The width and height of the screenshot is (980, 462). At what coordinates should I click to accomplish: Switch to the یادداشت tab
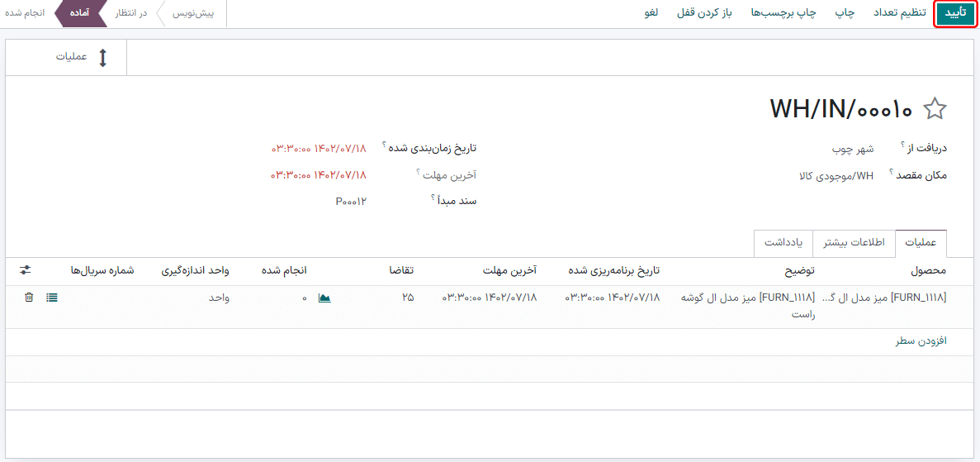coord(784,243)
